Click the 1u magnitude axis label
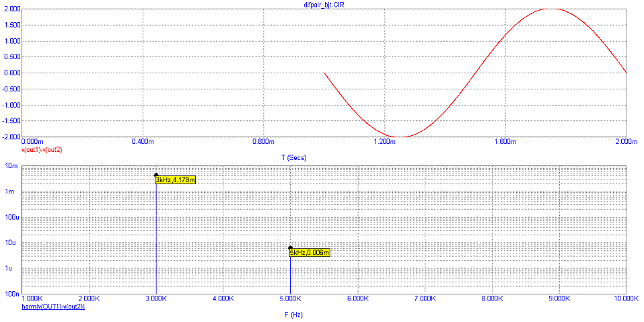The image size is (644, 322). point(15,269)
